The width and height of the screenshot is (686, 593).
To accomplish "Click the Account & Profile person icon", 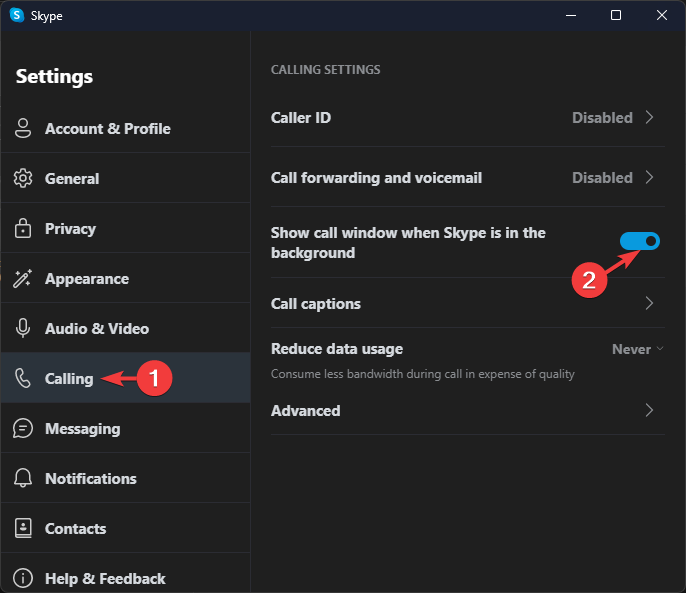I will [x=23, y=128].
